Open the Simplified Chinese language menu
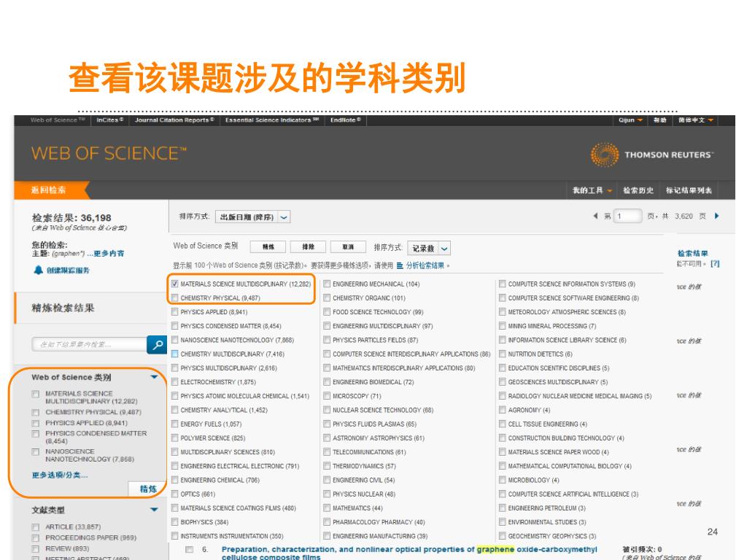The height and width of the screenshot is (560, 747). [695, 120]
